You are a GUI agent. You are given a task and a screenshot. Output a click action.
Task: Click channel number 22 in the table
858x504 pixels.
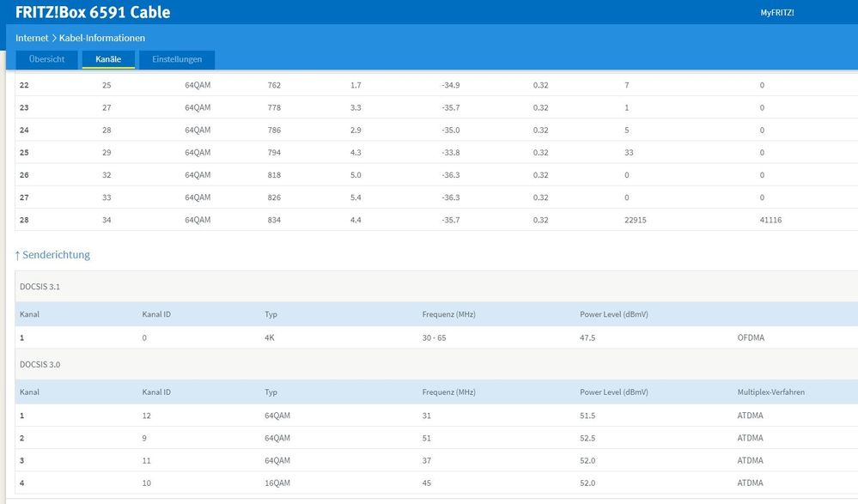click(x=24, y=85)
